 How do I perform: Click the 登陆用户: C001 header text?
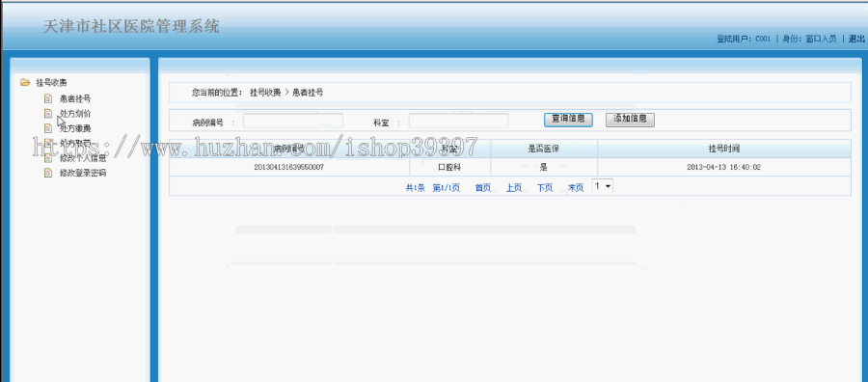click(744, 39)
